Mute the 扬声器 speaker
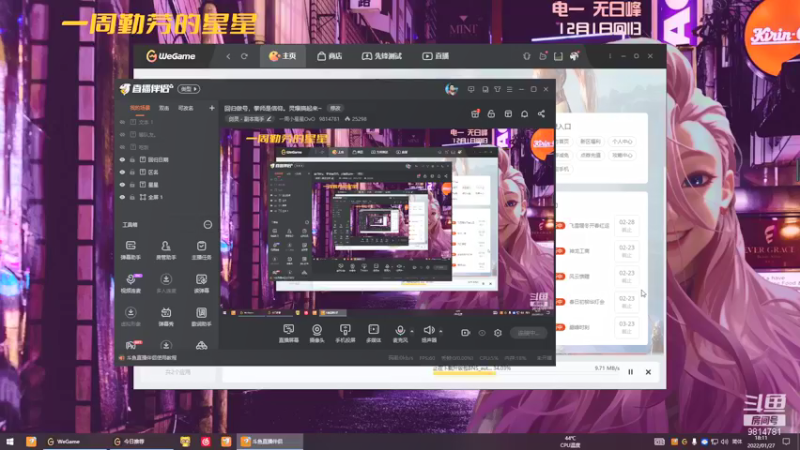Screen dimensions: 800x450 click(x=429, y=331)
